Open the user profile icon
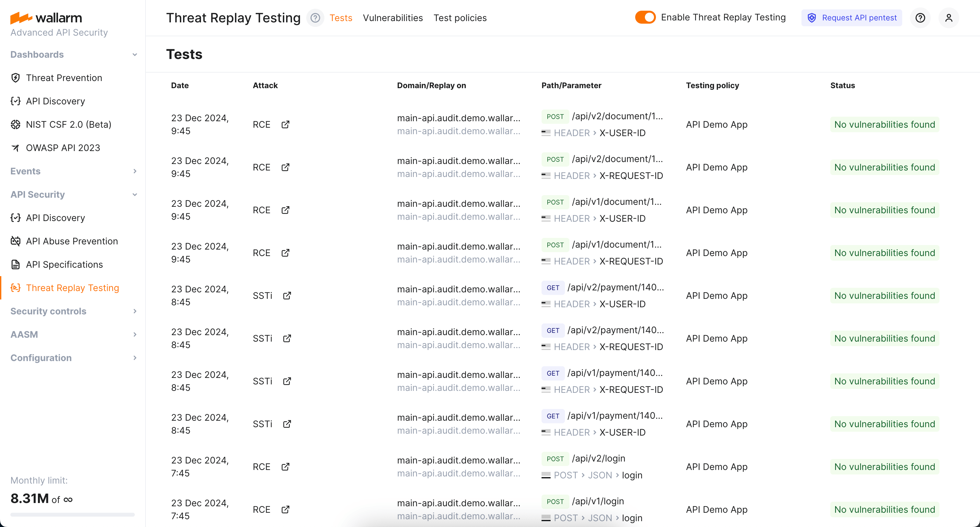 [949, 18]
